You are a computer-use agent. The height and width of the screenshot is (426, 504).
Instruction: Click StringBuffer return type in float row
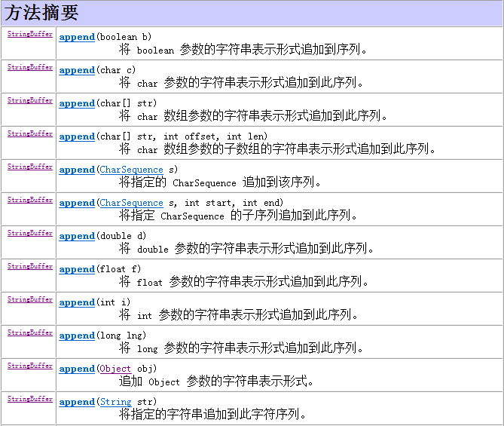click(x=30, y=266)
